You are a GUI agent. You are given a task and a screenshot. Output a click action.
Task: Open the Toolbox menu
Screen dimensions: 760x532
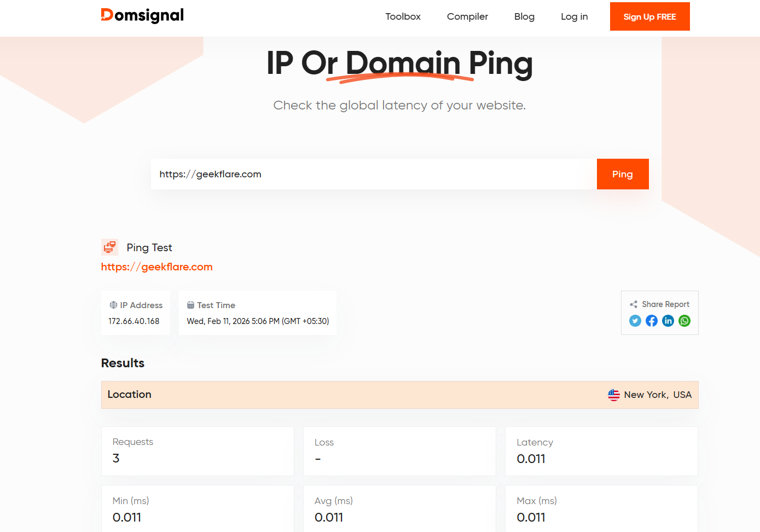[403, 16]
